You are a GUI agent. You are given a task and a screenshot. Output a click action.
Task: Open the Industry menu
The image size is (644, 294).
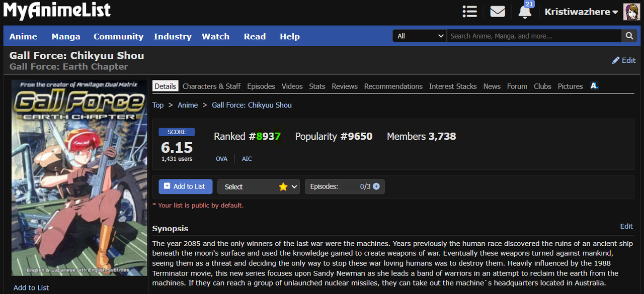point(173,36)
